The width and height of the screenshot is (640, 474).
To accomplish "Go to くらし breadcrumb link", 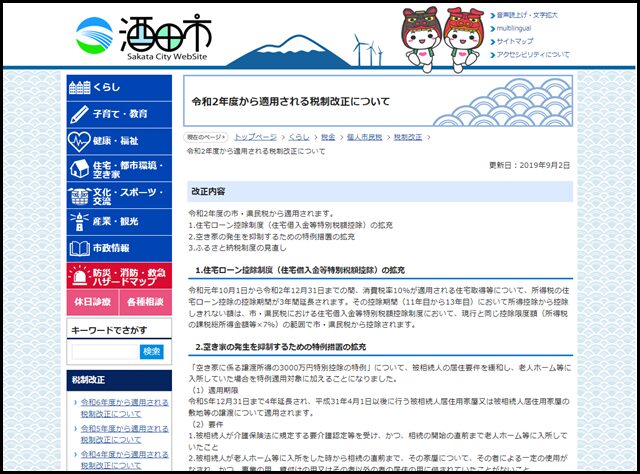I will [299, 137].
